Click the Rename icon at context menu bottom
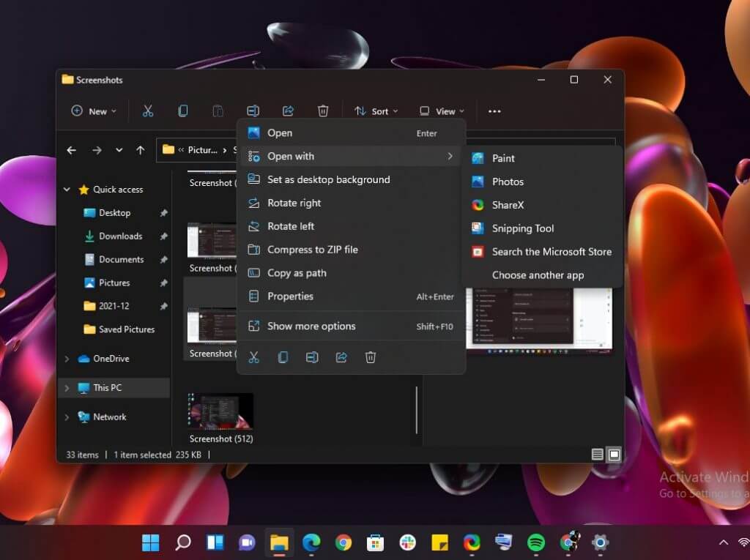The image size is (750, 560). click(312, 357)
